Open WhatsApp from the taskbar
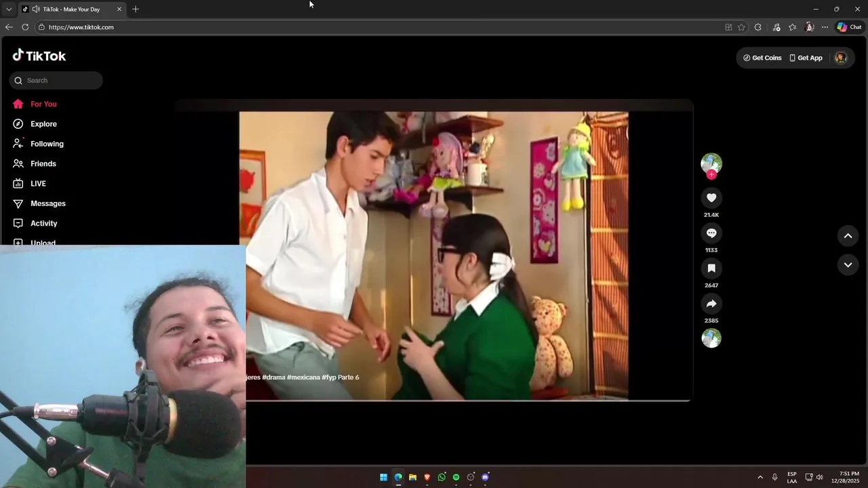The image size is (868, 488). tap(441, 477)
